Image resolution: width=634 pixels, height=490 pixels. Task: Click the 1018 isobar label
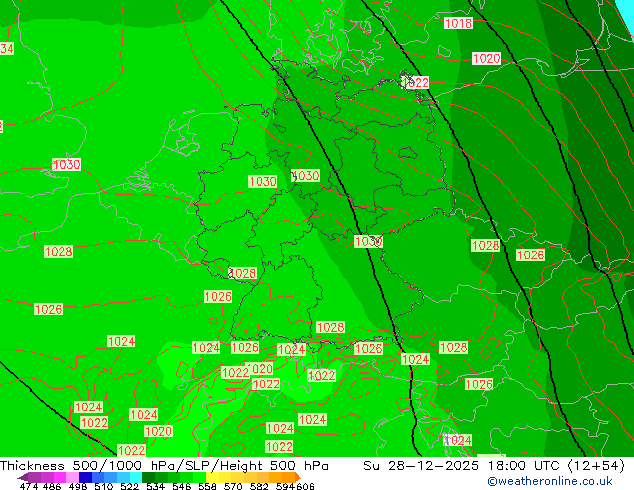click(458, 23)
